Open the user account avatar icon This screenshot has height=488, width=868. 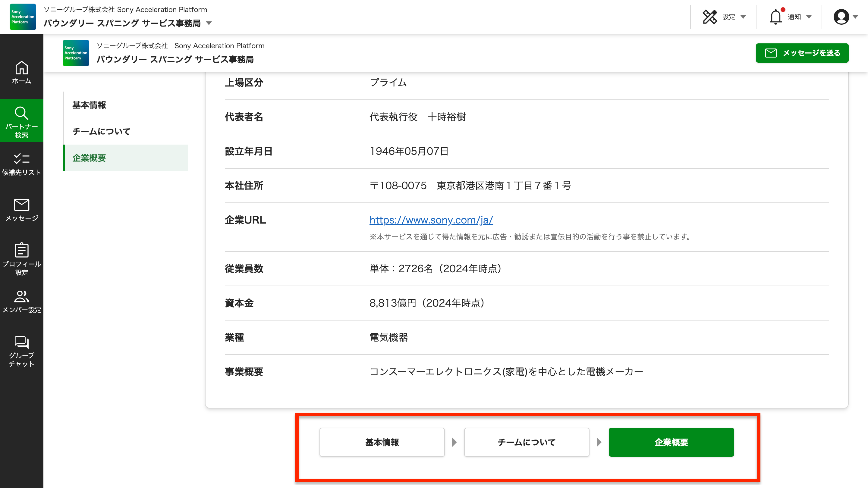(841, 17)
